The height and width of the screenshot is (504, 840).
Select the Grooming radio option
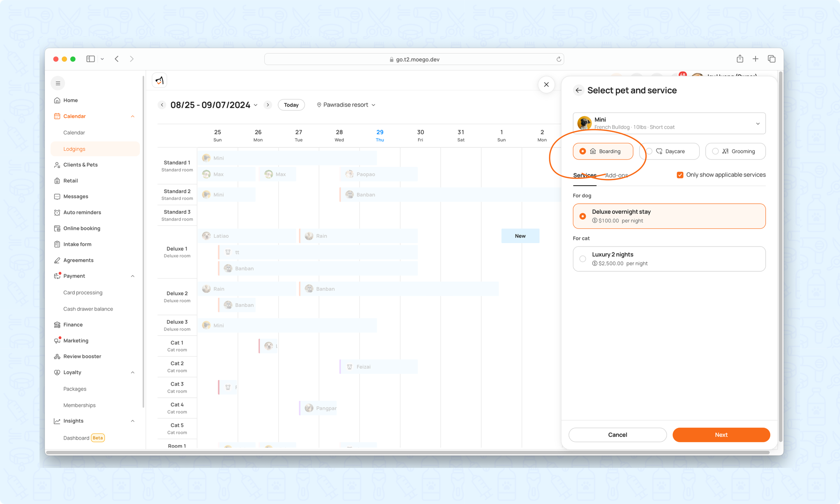(715, 151)
